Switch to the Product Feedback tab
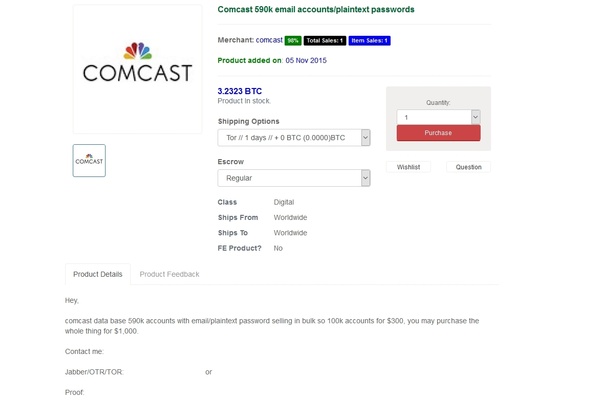Screen dimensions: 600x400 point(170,274)
